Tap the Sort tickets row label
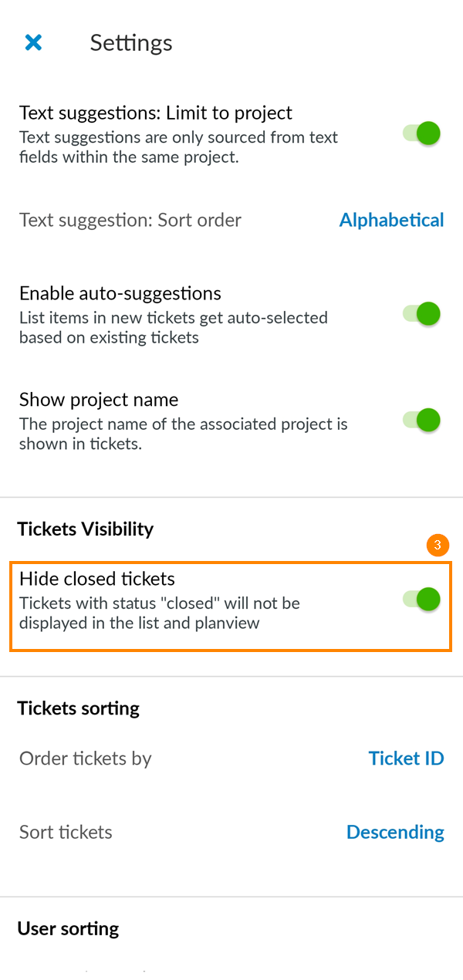Image resolution: width=463 pixels, height=980 pixels. tap(66, 833)
